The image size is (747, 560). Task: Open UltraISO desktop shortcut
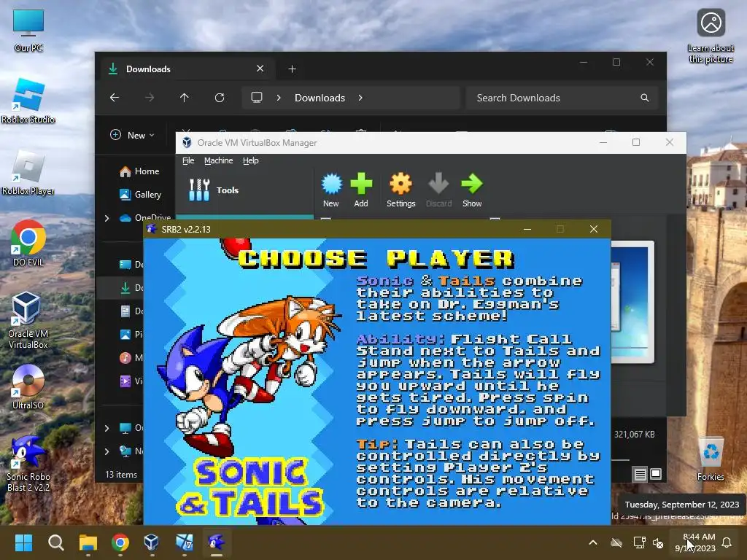pyautogui.click(x=28, y=387)
